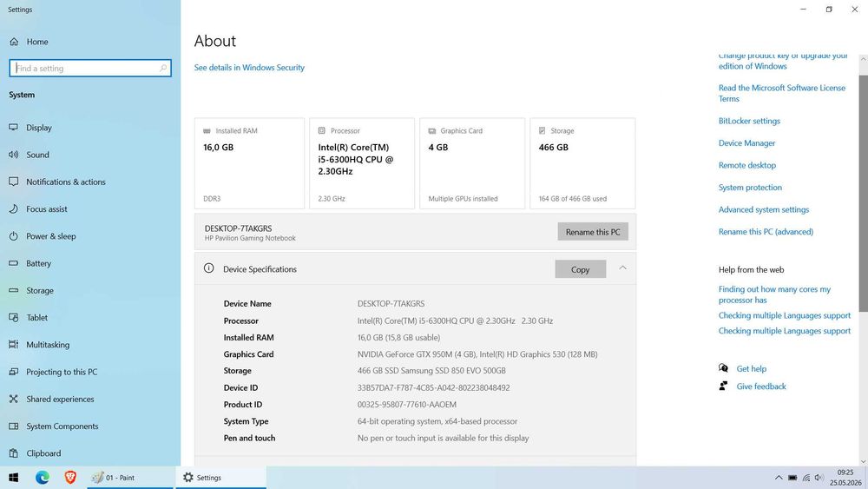This screenshot has width=868, height=489.
Task: Open Device Manager link
Action: [746, 143]
